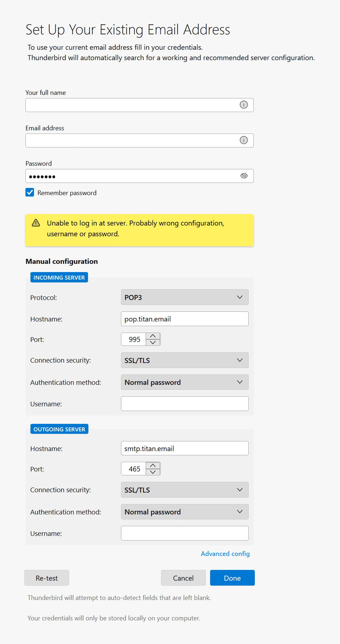Open outgoing Authentication method dropdown
The width and height of the screenshot is (340, 644).
(x=184, y=512)
